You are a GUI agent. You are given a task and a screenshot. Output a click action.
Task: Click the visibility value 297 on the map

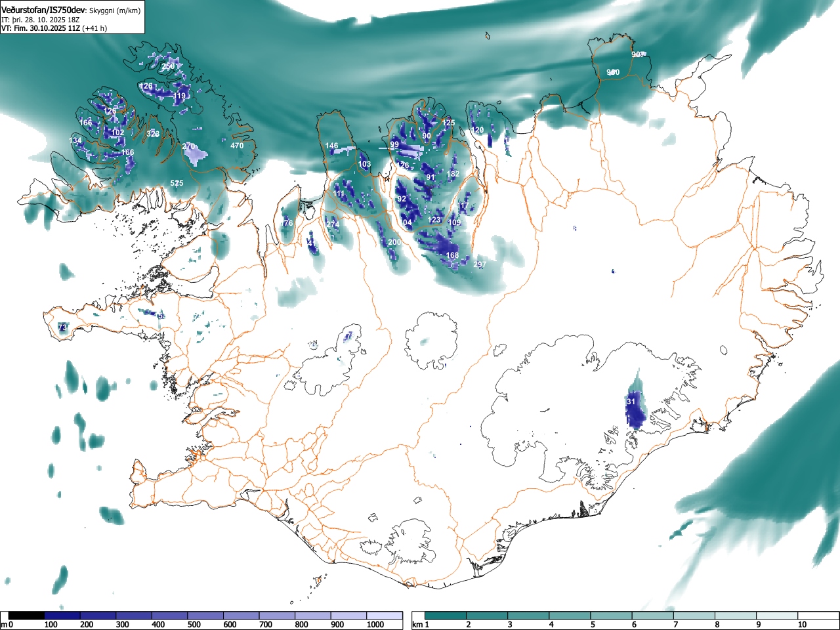480,264
